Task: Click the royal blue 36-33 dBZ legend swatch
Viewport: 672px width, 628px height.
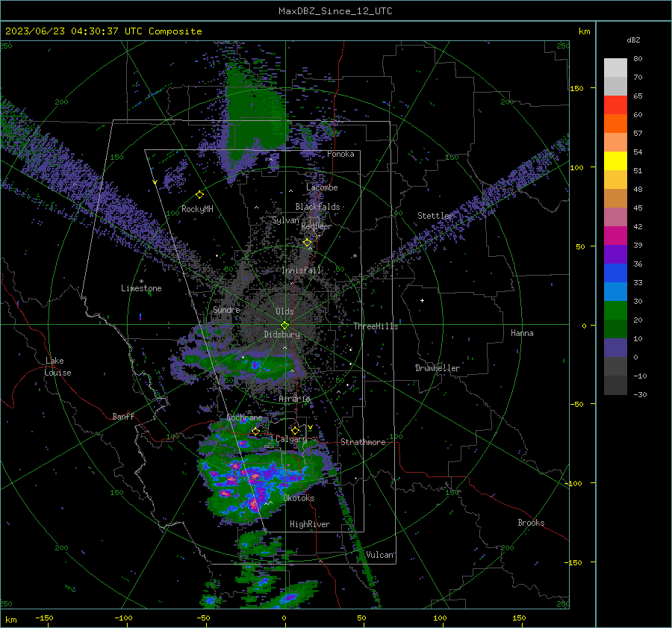Action: tap(615, 273)
